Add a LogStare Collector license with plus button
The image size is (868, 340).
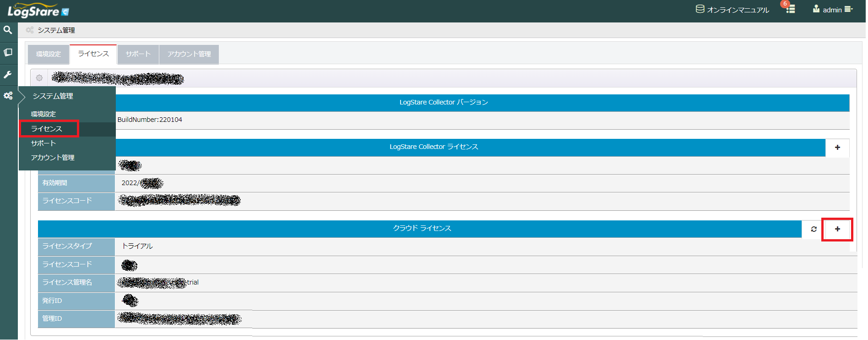pyautogui.click(x=837, y=148)
